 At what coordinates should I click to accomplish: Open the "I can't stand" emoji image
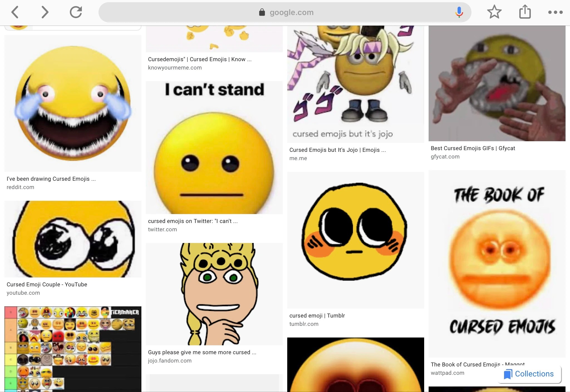tap(214, 148)
